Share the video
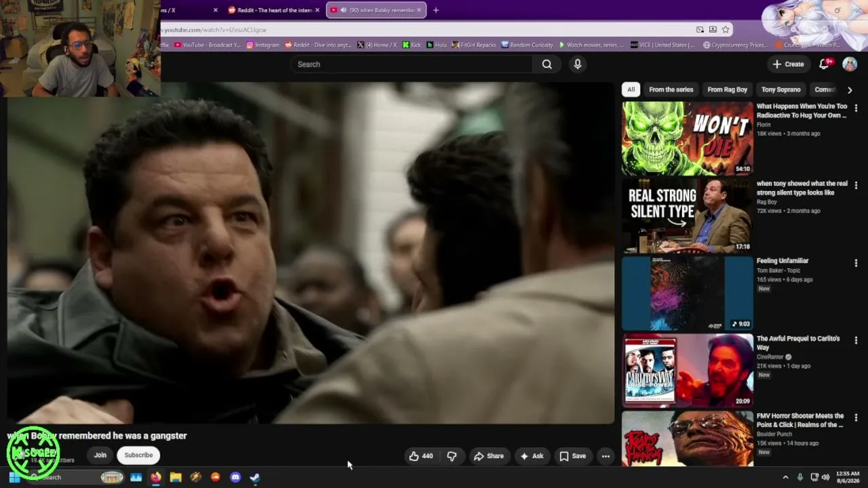This screenshot has width=868, height=488. pyautogui.click(x=489, y=456)
